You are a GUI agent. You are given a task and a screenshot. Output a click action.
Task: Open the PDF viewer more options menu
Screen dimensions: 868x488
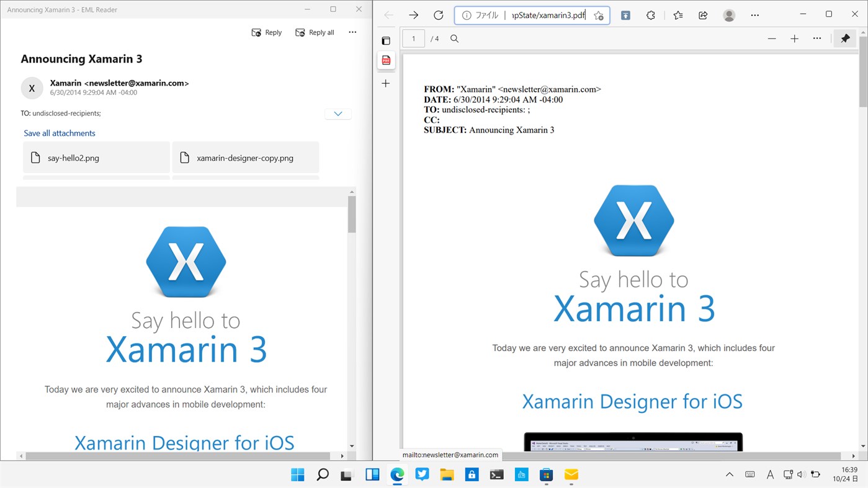817,38
